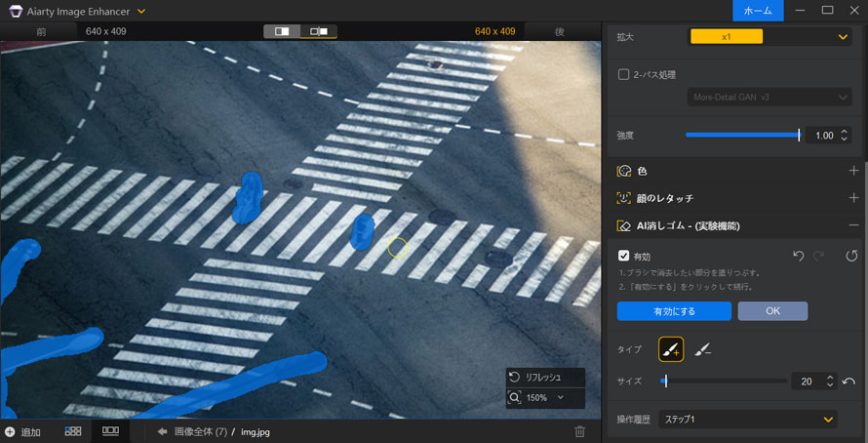Go back to 画像全体 (7)

[200, 432]
